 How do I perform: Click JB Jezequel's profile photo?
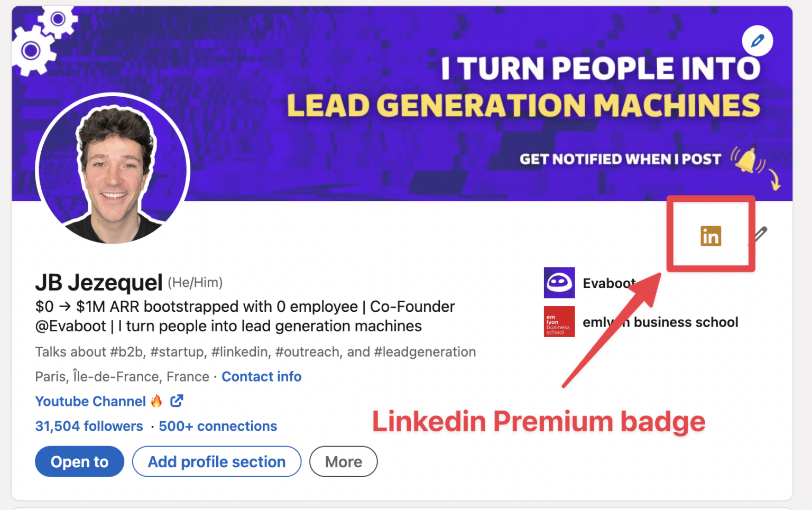coord(112,169)
